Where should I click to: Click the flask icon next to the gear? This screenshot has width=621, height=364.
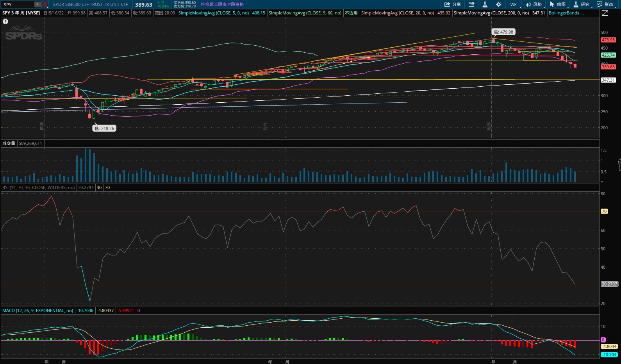tap(485, 4)
